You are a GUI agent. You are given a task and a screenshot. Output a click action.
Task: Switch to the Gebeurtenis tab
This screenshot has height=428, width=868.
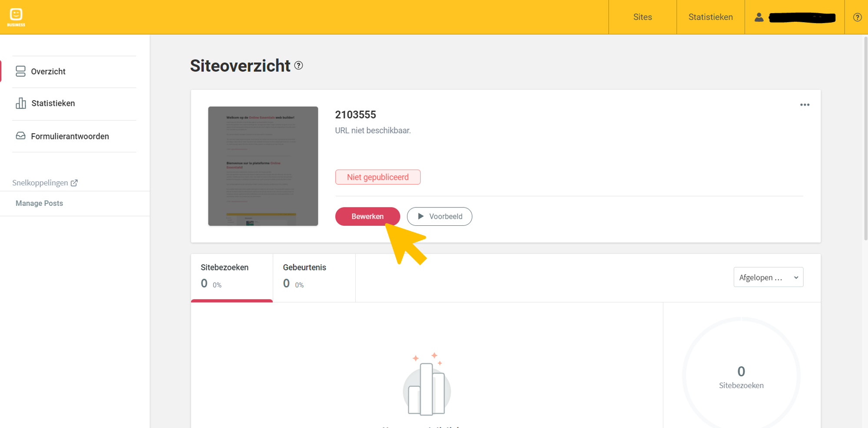click(x=314, y=276)
